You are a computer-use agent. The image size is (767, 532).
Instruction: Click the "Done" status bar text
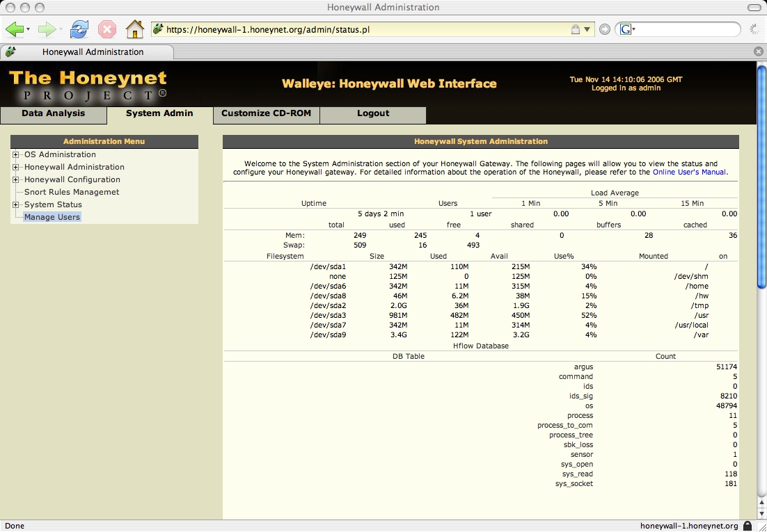click(14, 526)
